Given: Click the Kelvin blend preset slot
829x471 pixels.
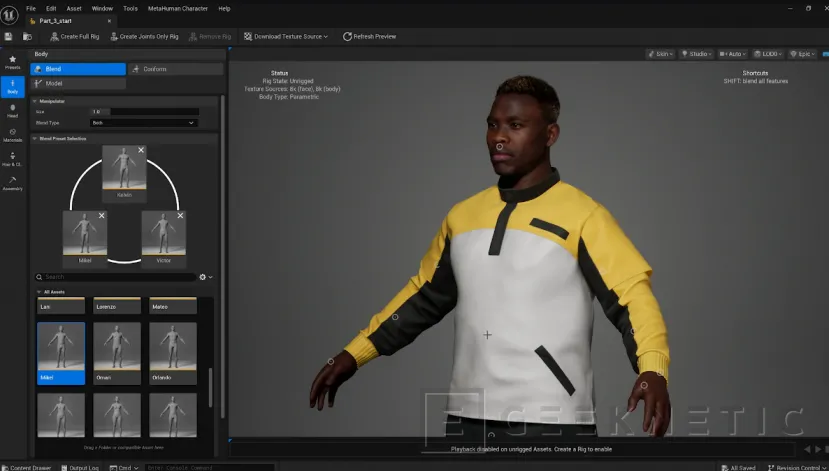Looking at the screenshot, I should (x=124, y=172).
